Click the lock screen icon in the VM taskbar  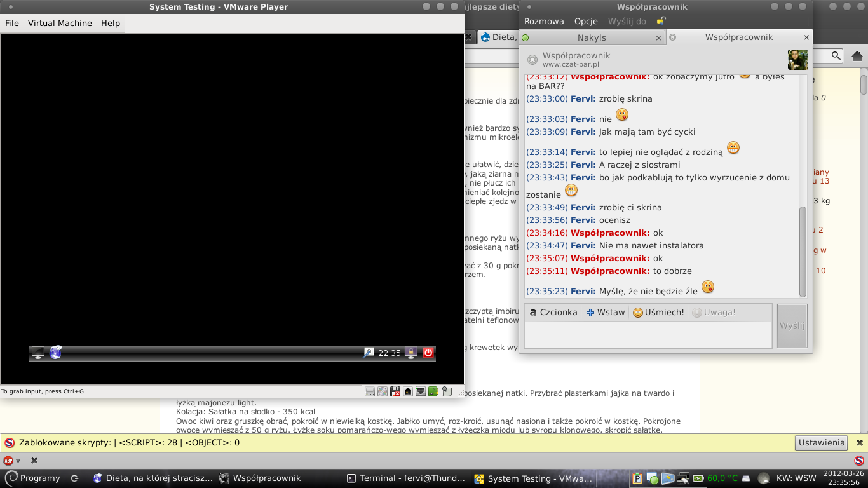tap(411, 353)
